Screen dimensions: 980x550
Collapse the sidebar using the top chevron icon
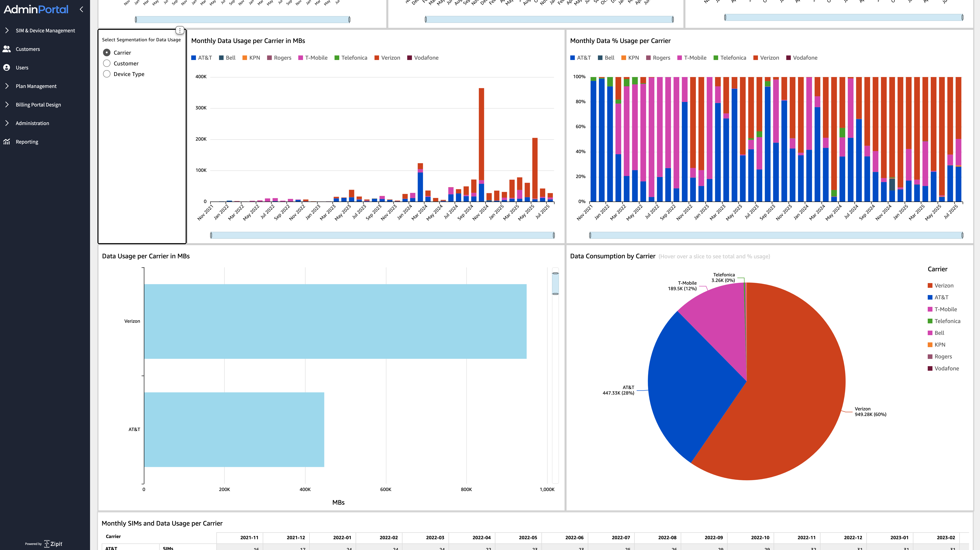pyautogui.click(x=81, y=9)
